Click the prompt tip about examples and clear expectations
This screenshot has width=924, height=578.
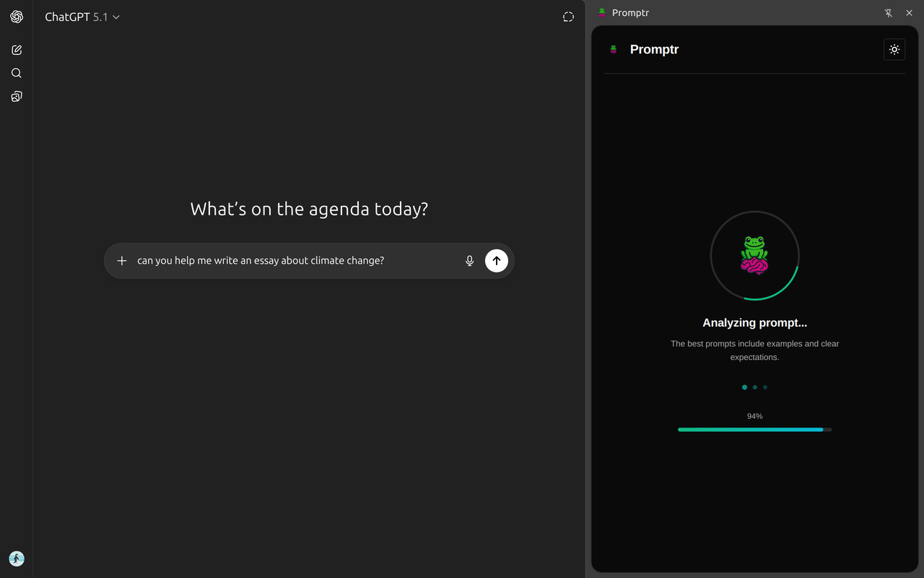pyautogui.click(x=754, y=350)
